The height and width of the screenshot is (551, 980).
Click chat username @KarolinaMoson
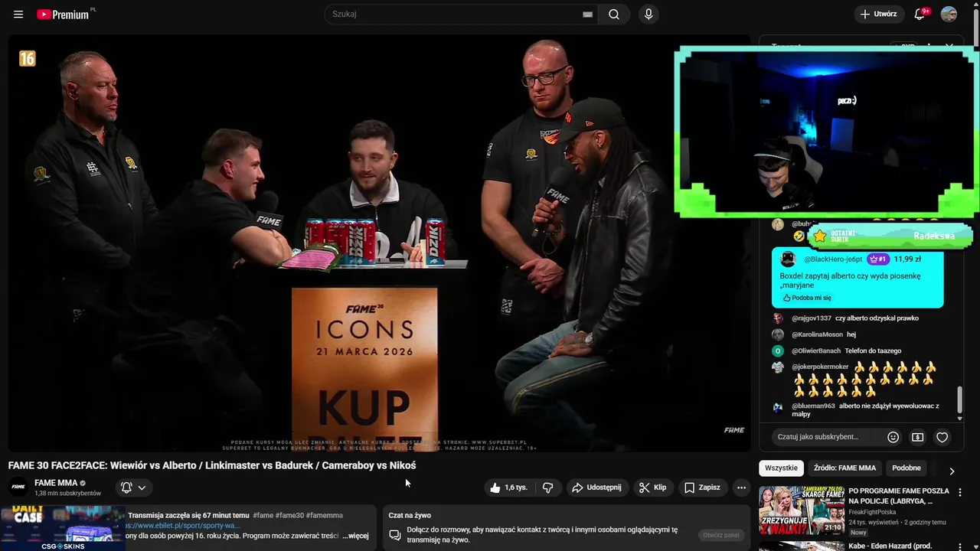[x=817, y=334]
